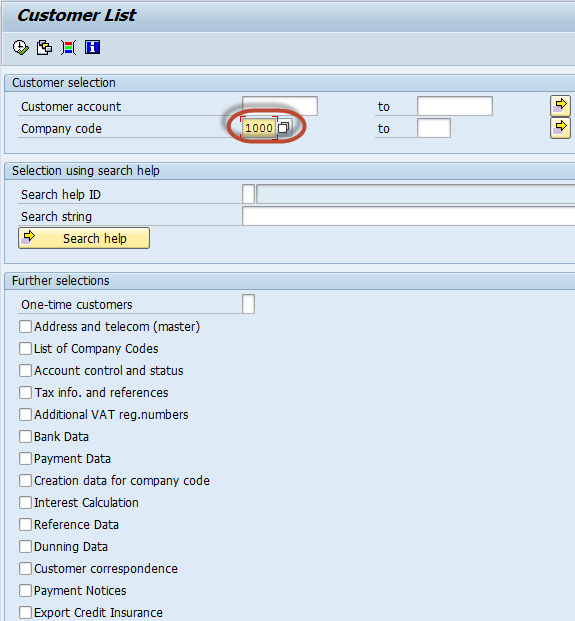Open multiple selection for Customer account
Screen dimensions: 575x621
tap(560, 106)
